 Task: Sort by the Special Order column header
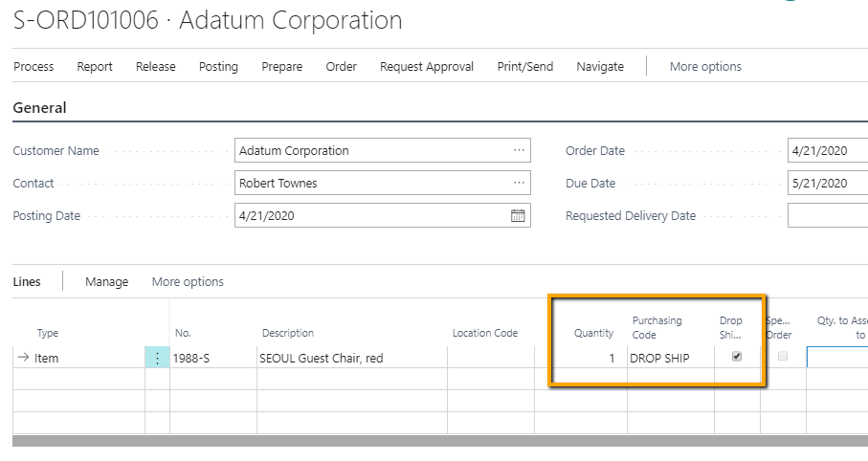[x=779, y=328]
